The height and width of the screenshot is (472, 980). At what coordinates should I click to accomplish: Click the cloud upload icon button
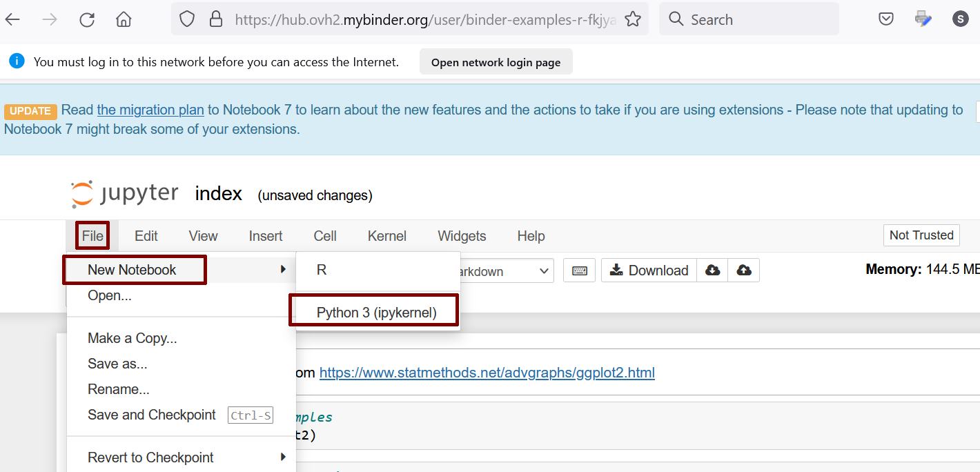[744, 271]
